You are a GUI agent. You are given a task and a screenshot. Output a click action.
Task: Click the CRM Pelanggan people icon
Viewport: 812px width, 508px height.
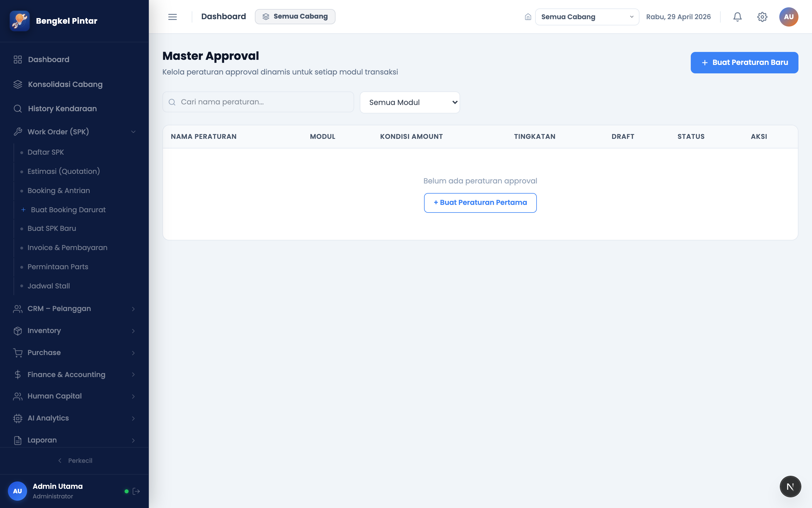(x=18, y=309)
